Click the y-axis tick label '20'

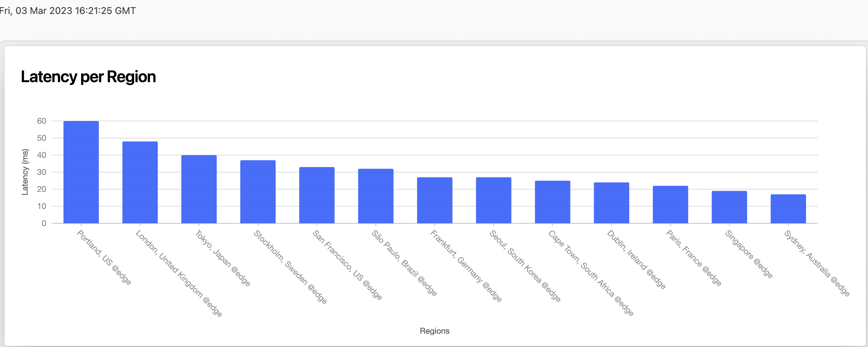(42, 189)
